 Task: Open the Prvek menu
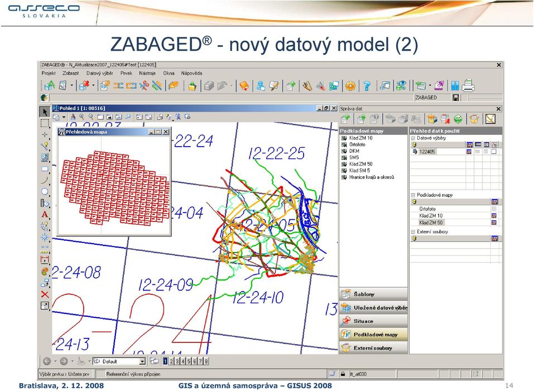coord(126,73)
